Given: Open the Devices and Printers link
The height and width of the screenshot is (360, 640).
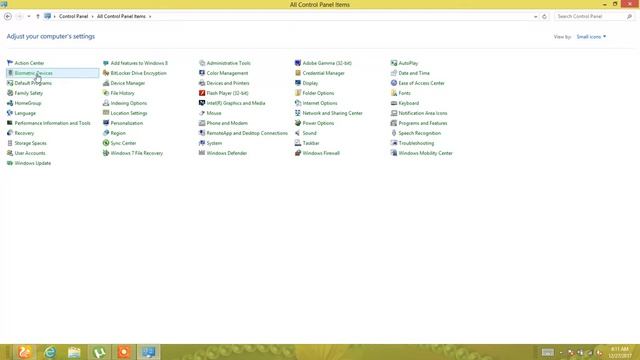Looking at the screenshot, I should [228, 83].
